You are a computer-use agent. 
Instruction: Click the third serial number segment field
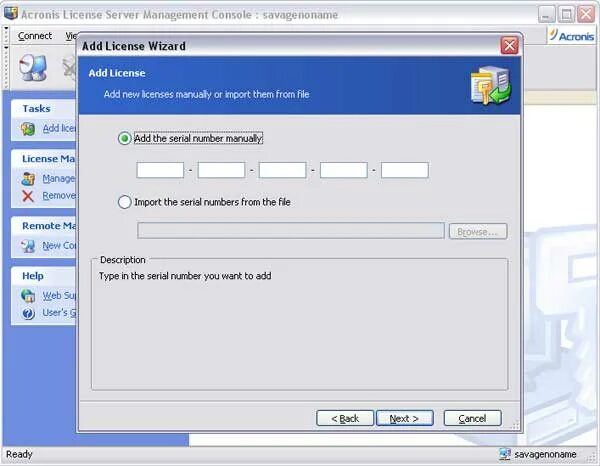[282, 170]
